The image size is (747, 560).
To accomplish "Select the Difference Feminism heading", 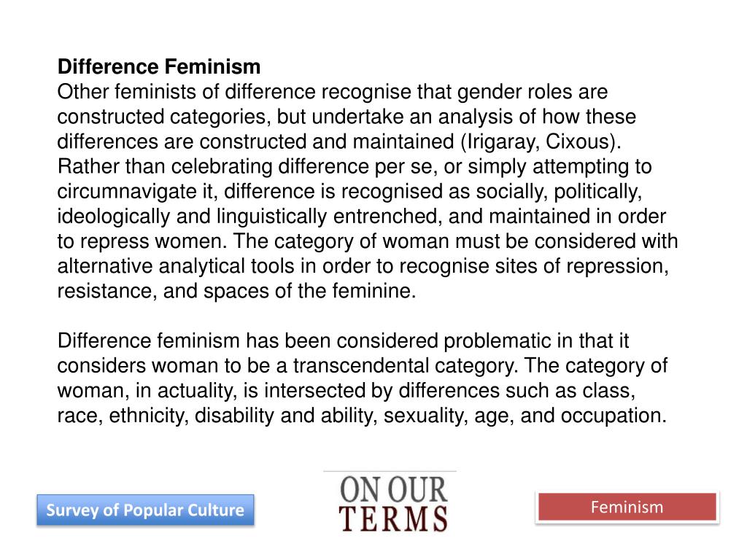I will (159, 68).
